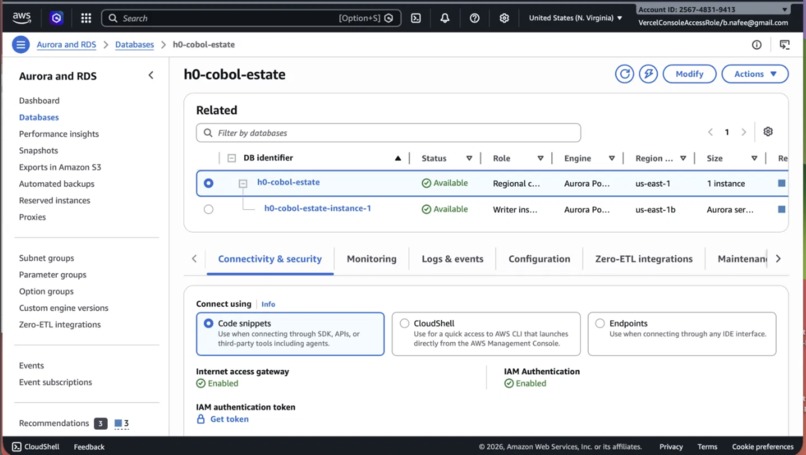
Task: Open the h0-cobol-estate-instance-1 link
Action: pyautogui.click(x=317, y=208)
